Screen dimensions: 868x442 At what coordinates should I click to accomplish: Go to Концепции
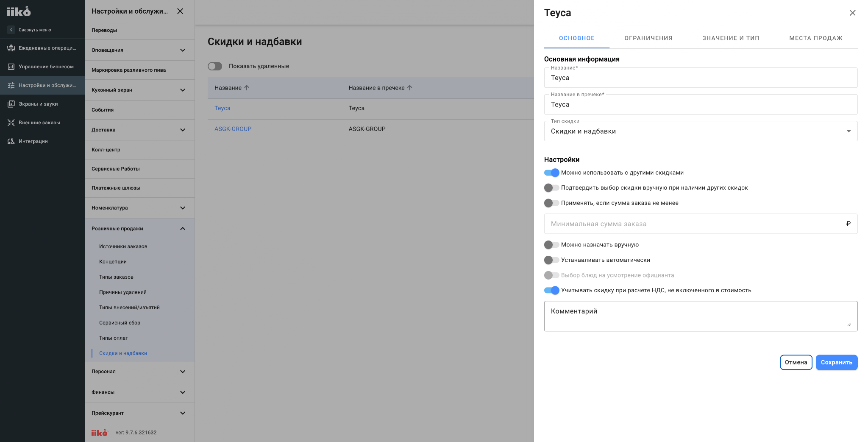click(113, 262)
